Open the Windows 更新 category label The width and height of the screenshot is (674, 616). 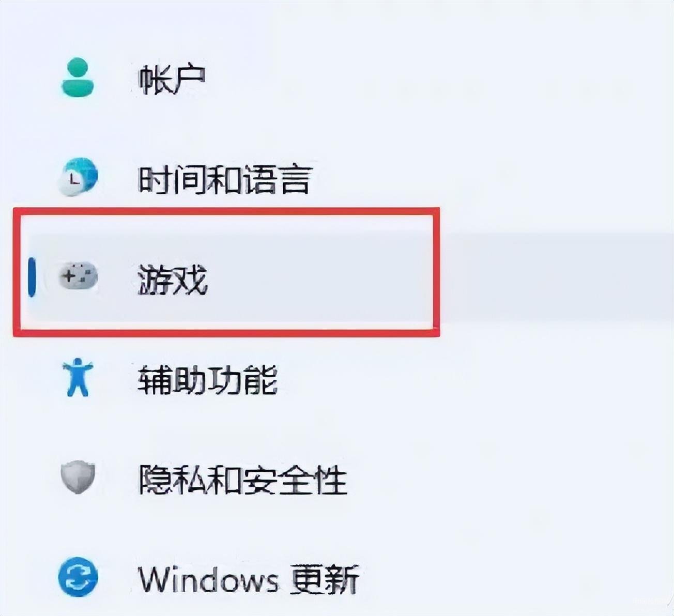tap(249, 579)
